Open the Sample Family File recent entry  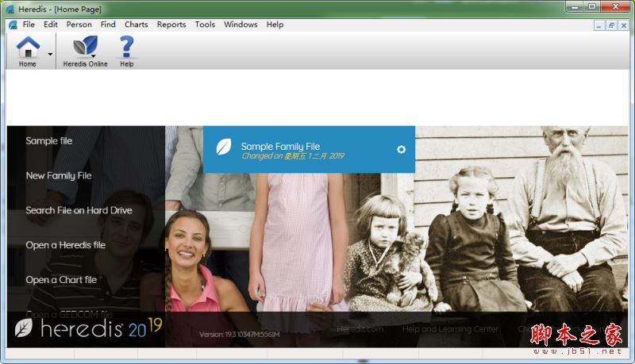pos(309,150)
